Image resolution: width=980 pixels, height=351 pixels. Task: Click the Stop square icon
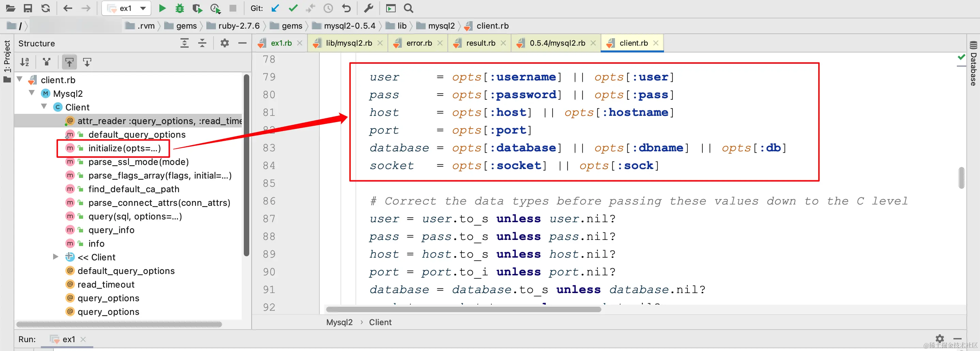(233, 8)
